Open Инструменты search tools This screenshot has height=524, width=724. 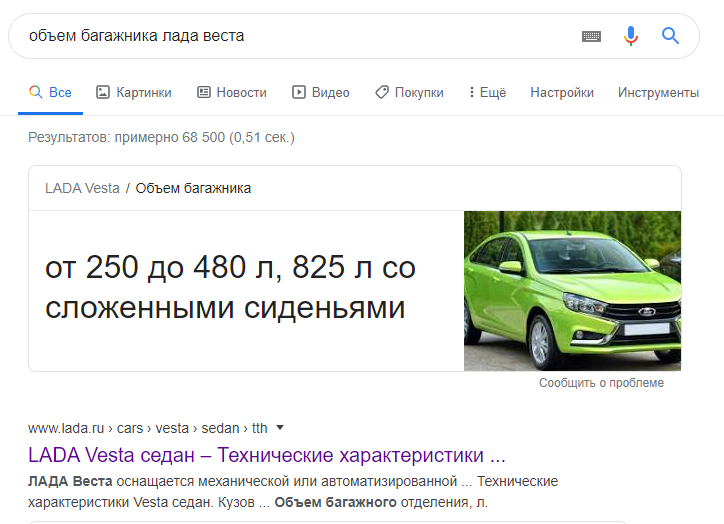pos(658,92)
